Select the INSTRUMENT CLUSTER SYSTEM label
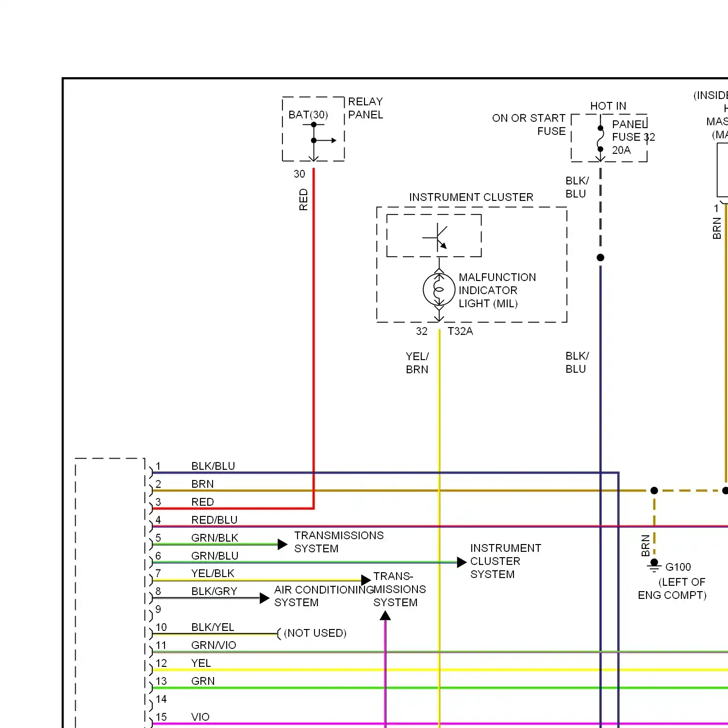Screen dimensions: 728x728 point(505,561)
